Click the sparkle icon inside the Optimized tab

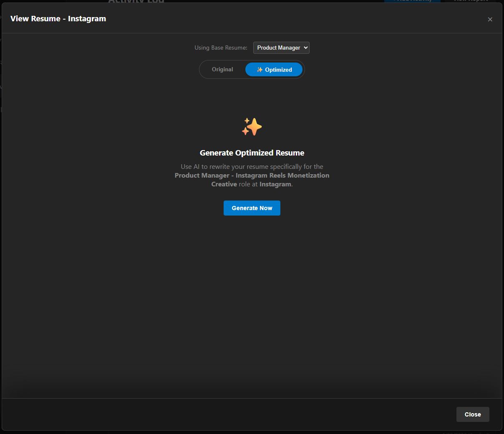(x=260, y=70)
